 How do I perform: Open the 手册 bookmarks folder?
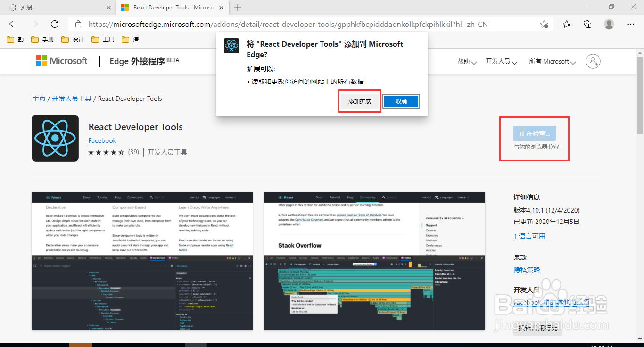(x=42, y=40)
